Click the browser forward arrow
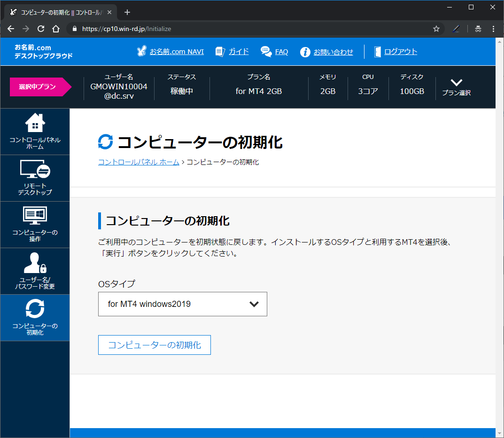Viewport: 504px width, 438px height. click(x=26, y=29)
